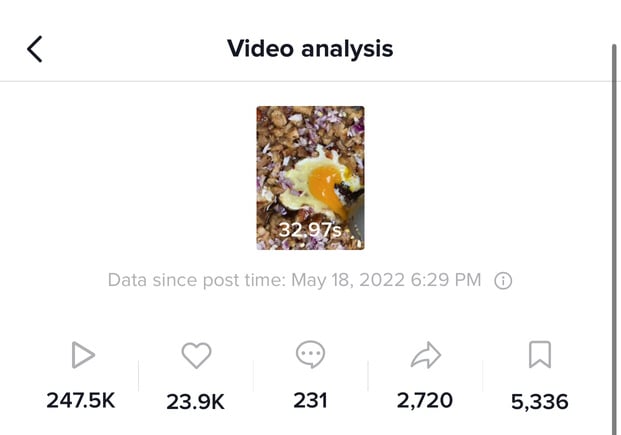Tap the heart likes icon
621x435 pixels.
tap(196, 355)
